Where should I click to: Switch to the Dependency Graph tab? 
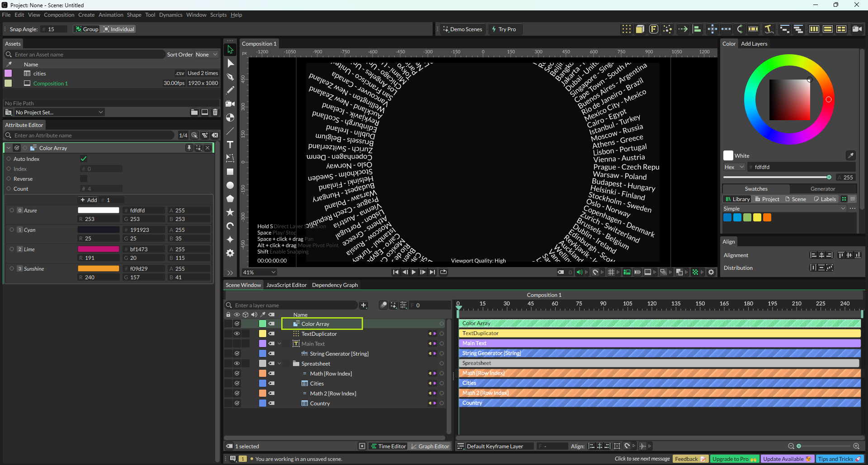[335, 285]
